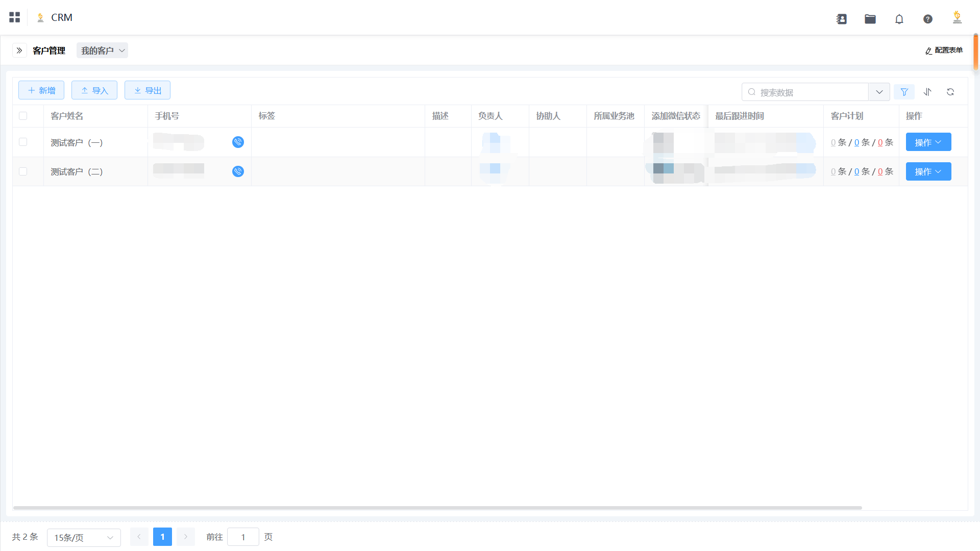Open the contacts address book icon
Viewport: 980px width, 551px height.
pyautogui.click(x=842, y=19)
